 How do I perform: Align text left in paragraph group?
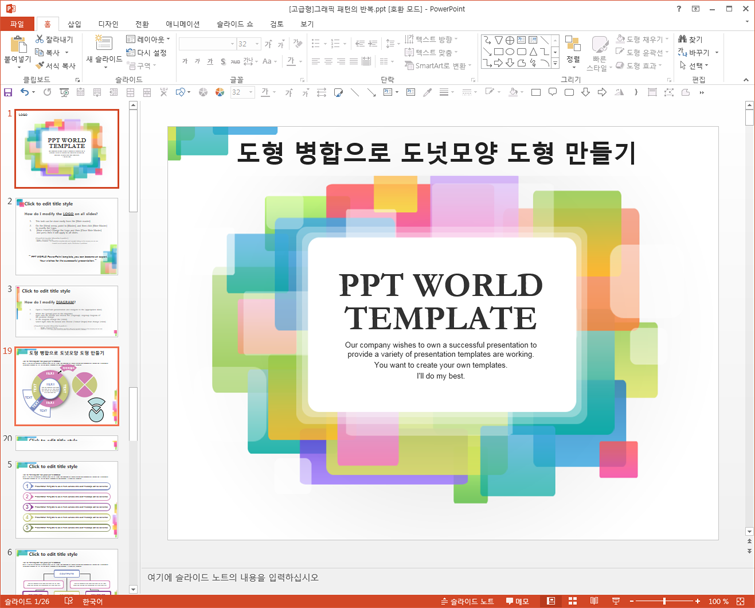(315, 62)
